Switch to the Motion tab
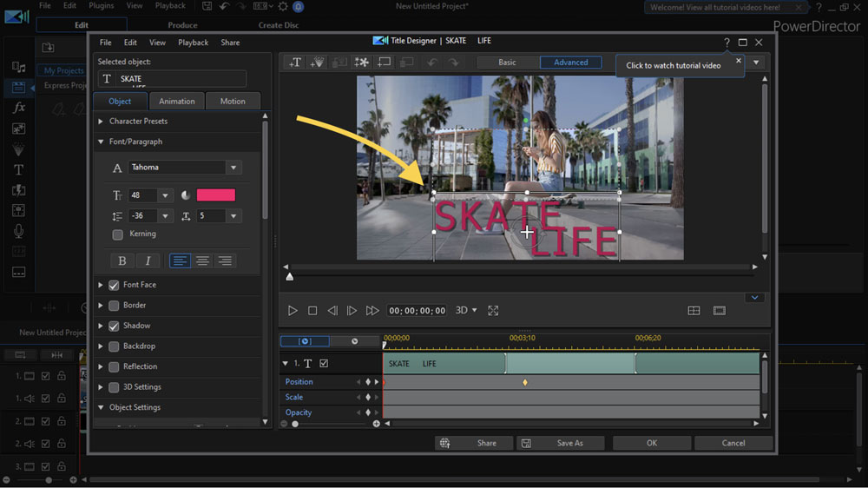This screenshot has width=868, height=488. [233, 102]
